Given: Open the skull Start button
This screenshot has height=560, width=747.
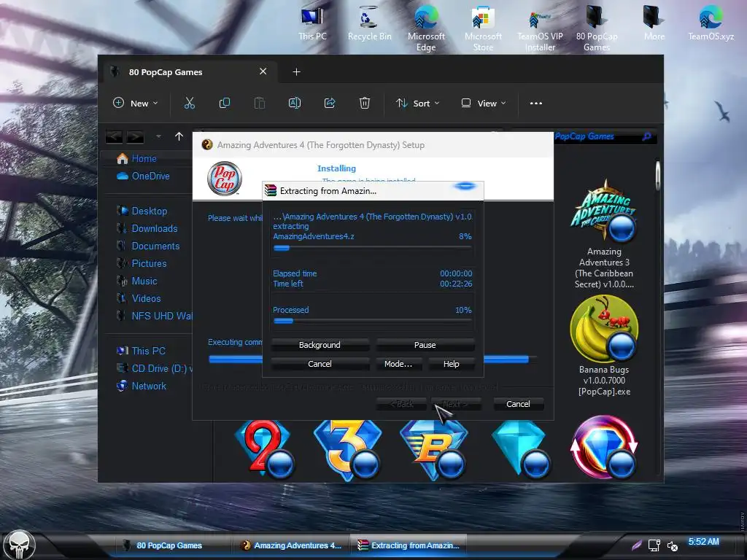Looking at the screenshot, I should (19, 544).
